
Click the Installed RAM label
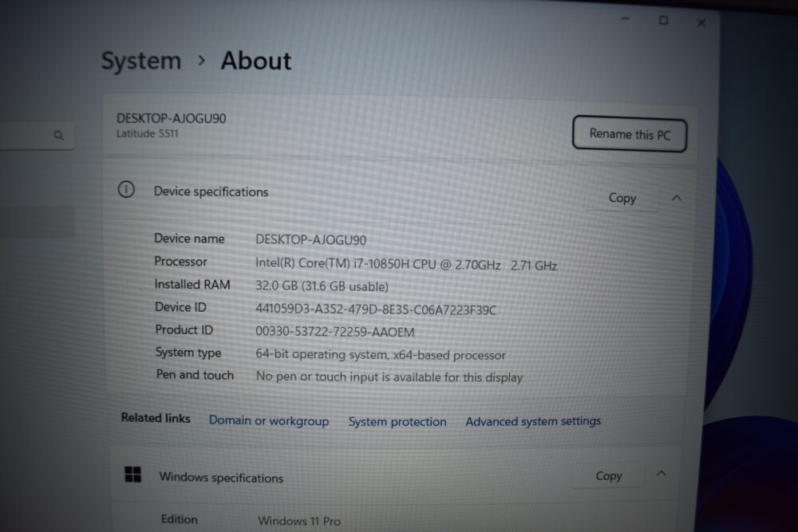coord(192,284)
